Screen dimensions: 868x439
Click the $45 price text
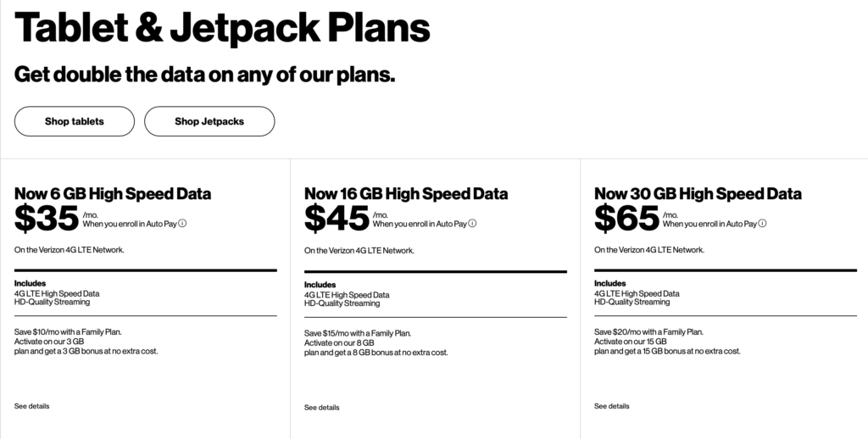337,218
